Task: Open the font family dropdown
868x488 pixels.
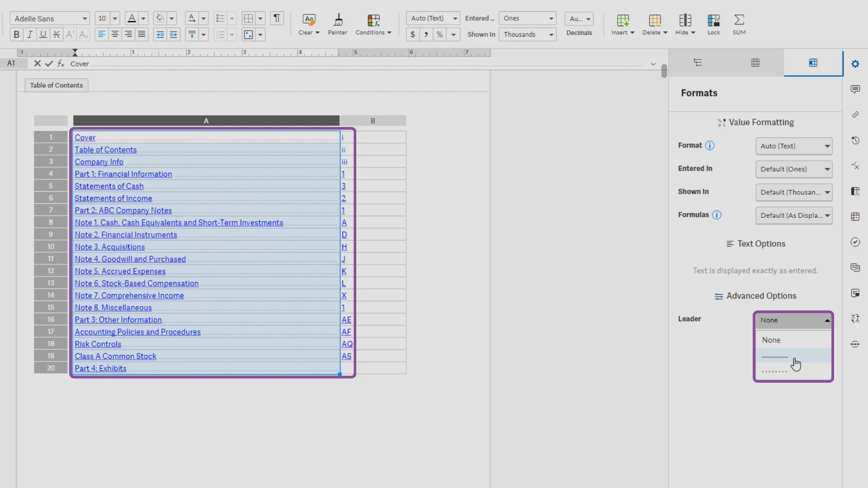Action: point(50,19)
